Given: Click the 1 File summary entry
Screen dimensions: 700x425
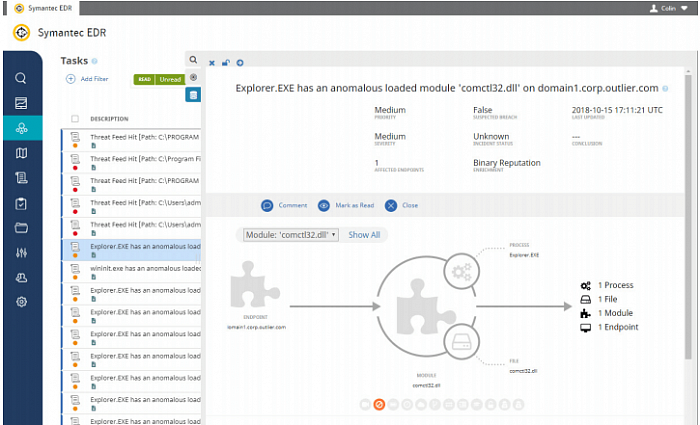Looking at the screenshot, I should [599, 299].
